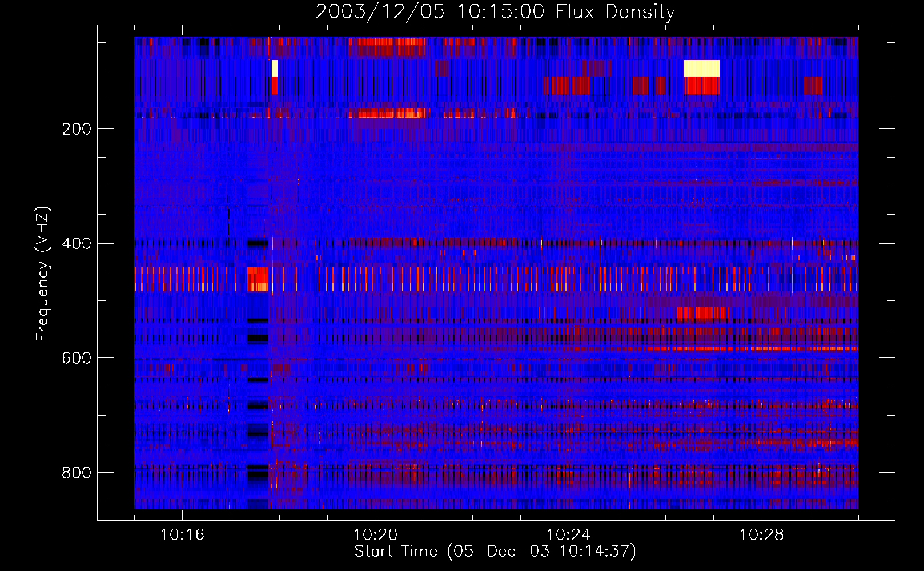924x571 pixels.
Task: Click the 10:28 time tick label
Action: tap(761, 535)
